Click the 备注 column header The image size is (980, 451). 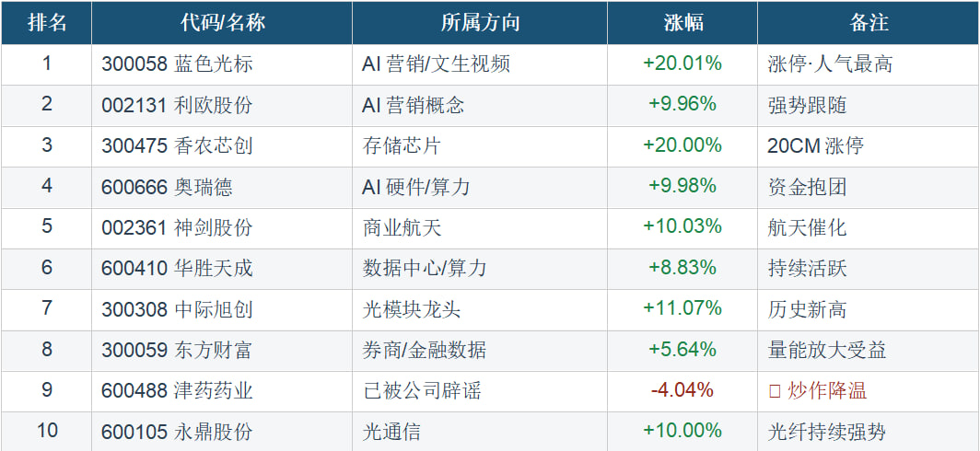point(868,23)
